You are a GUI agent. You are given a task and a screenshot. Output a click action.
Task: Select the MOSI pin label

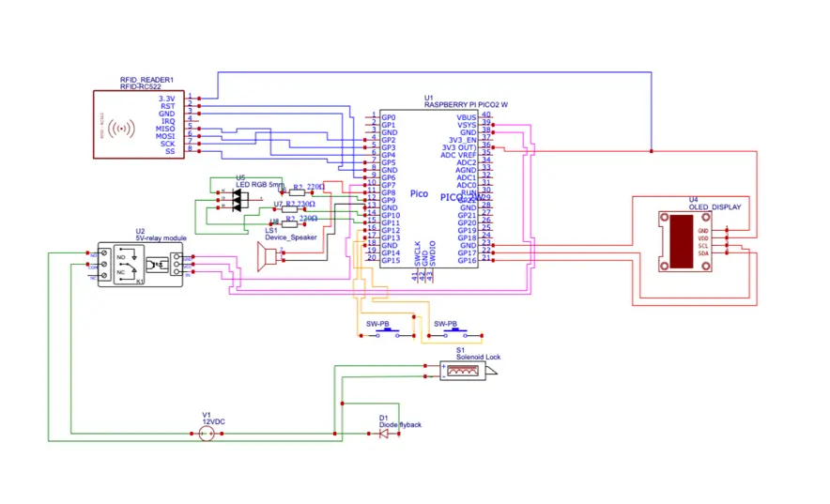pos(165,136)
